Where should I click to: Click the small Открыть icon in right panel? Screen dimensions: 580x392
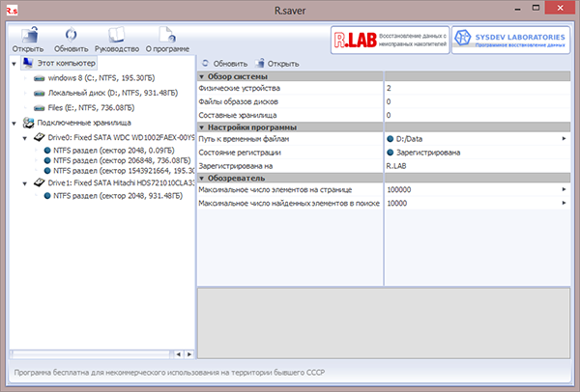click(x=260, y=64)
